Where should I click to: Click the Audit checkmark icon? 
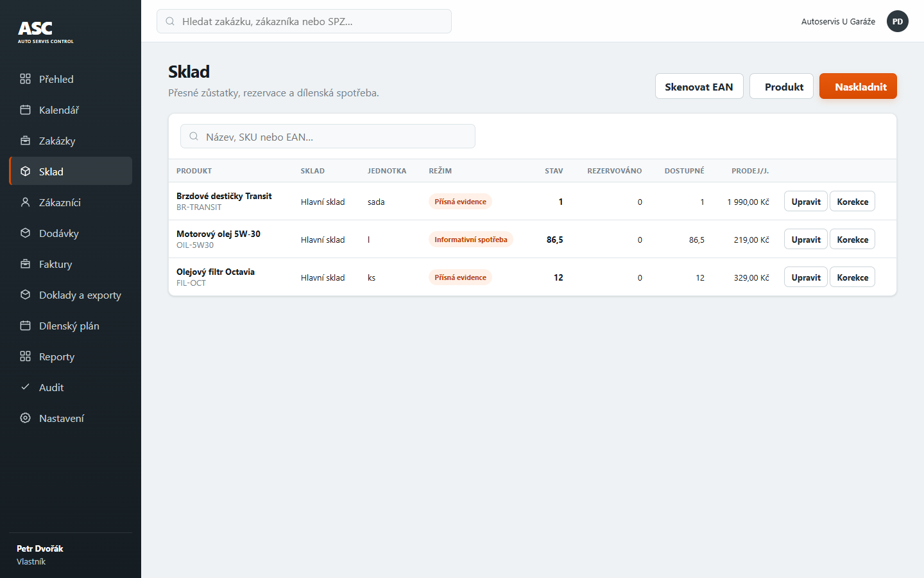click(25, 387)
